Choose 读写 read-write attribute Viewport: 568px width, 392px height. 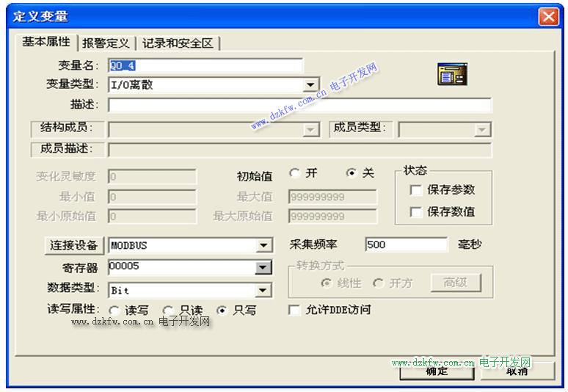(114, 311)
